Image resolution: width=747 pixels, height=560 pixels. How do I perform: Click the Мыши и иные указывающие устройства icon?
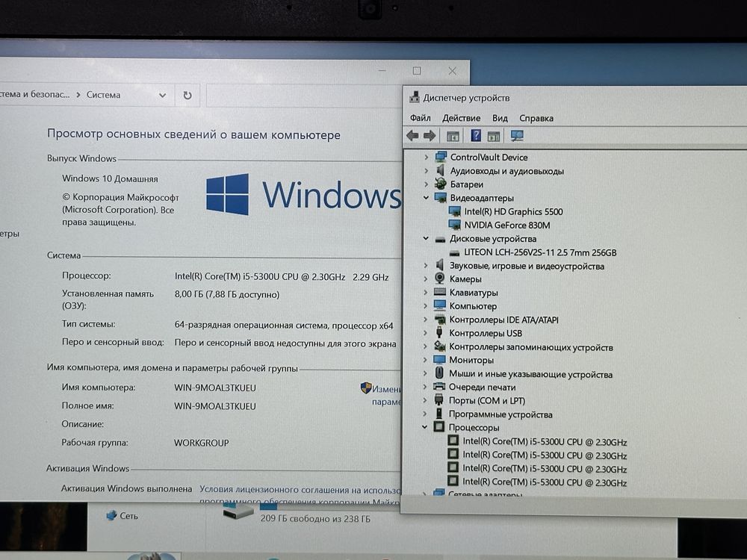pos(439,373)
